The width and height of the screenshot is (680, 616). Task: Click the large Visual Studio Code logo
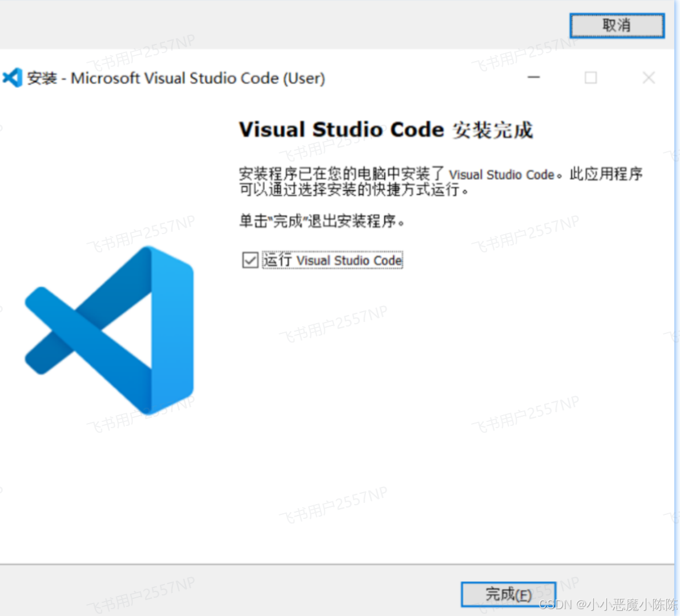[109, 330]
